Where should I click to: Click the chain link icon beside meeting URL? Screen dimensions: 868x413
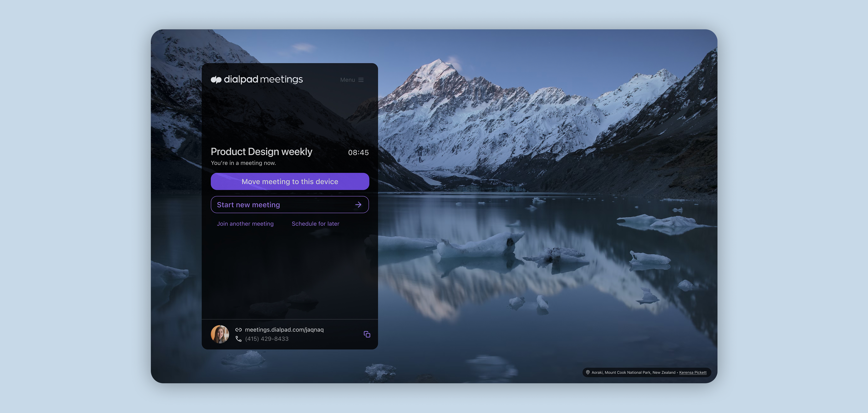(x=238, y=330)
